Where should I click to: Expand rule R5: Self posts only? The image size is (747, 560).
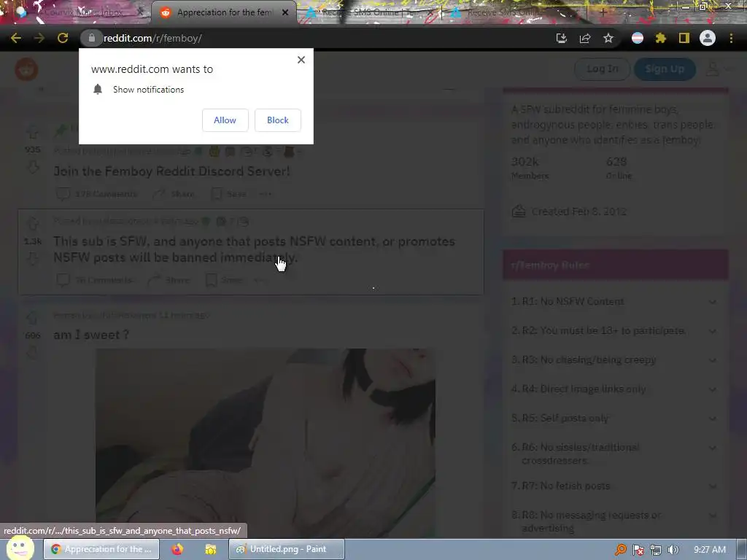point(614,418)
